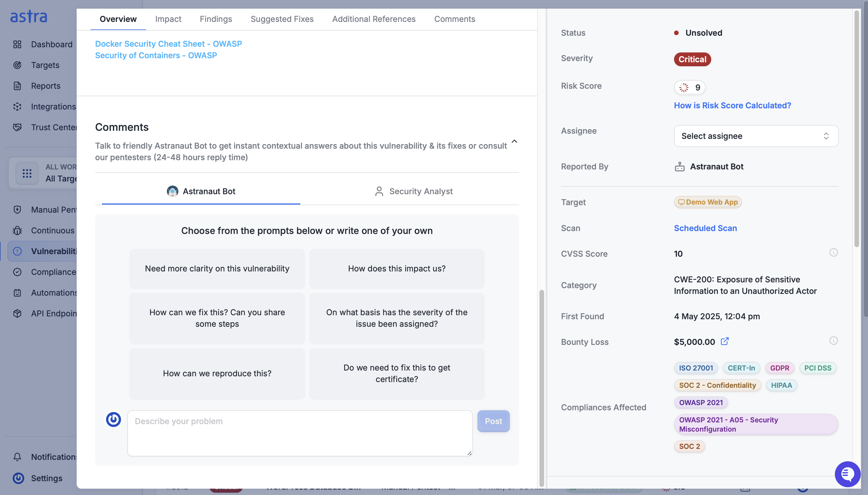Jump to the Comments tab
This screenshot has width=868, height=495.
(x=454, y=19)
